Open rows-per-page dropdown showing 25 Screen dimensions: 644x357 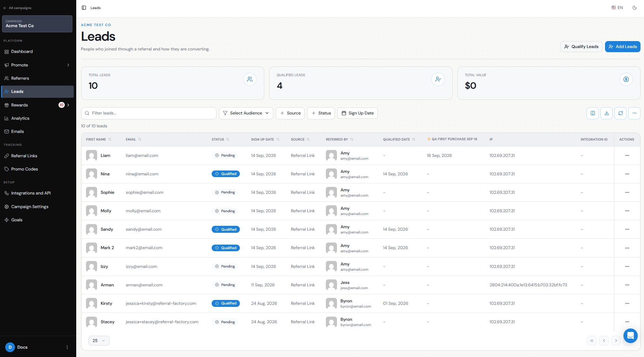[x=99, y=341]
